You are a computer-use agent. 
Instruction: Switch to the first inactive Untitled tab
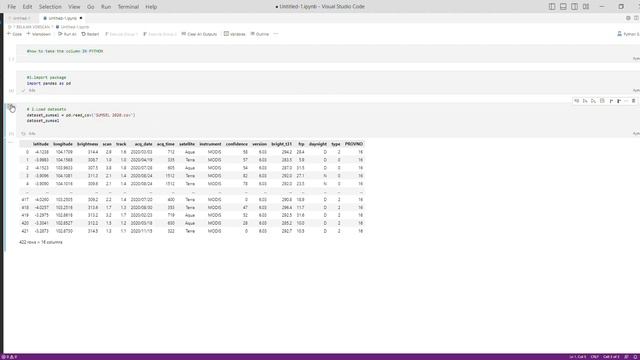20,18
